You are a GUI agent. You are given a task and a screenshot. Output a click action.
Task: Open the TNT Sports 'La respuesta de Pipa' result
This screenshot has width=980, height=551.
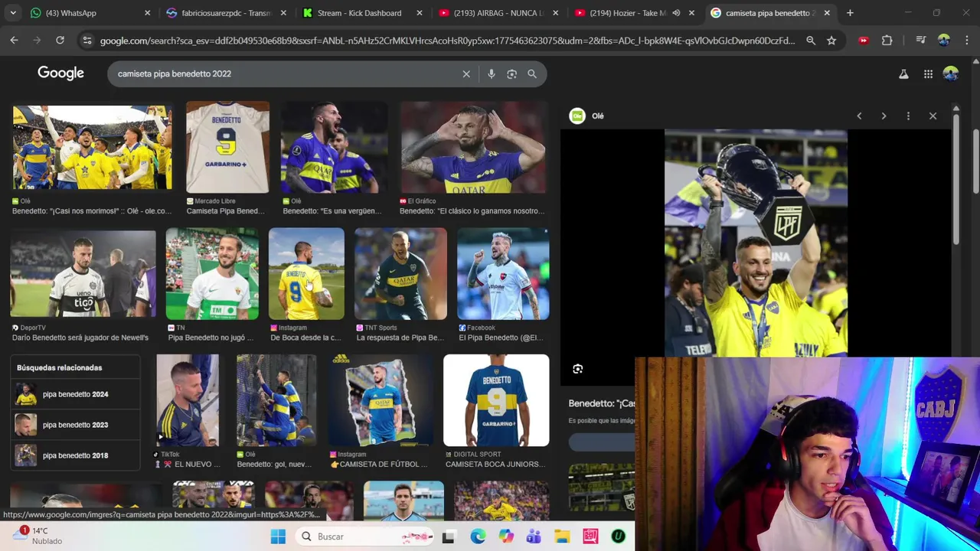(400, 273)
